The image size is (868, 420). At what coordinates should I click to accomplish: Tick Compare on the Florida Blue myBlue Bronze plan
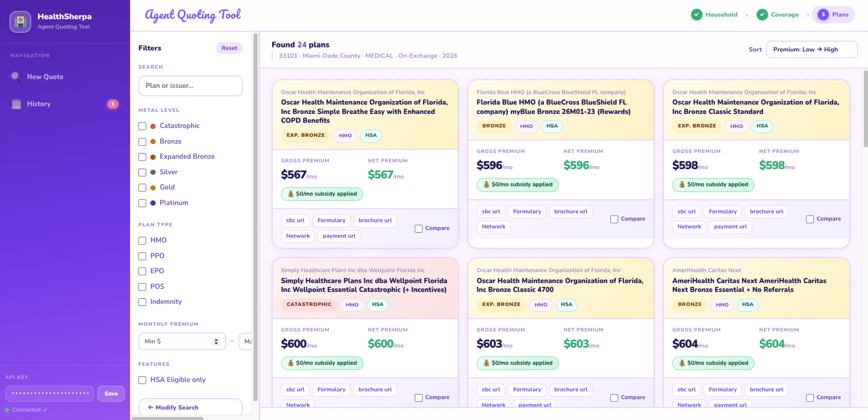coord(614,219)
